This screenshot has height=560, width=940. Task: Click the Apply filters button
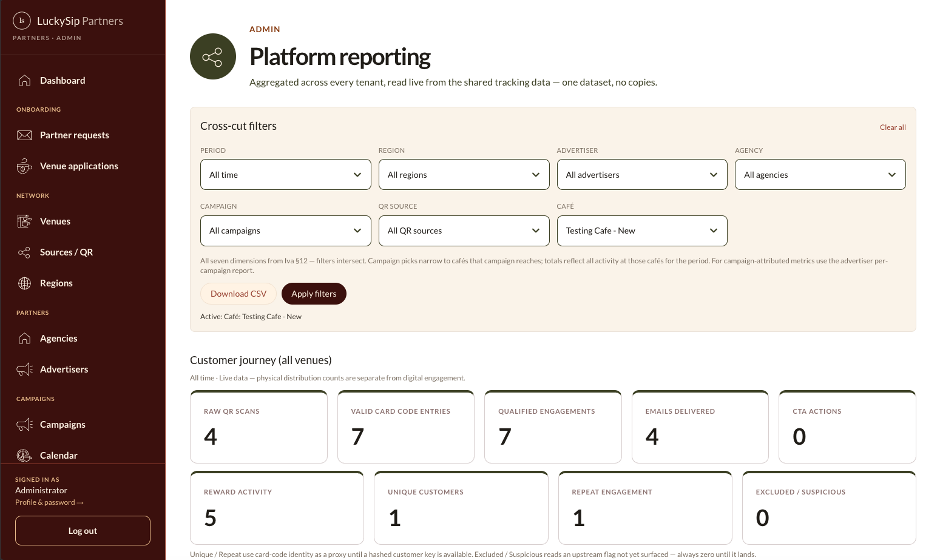[x=314, y=294]
